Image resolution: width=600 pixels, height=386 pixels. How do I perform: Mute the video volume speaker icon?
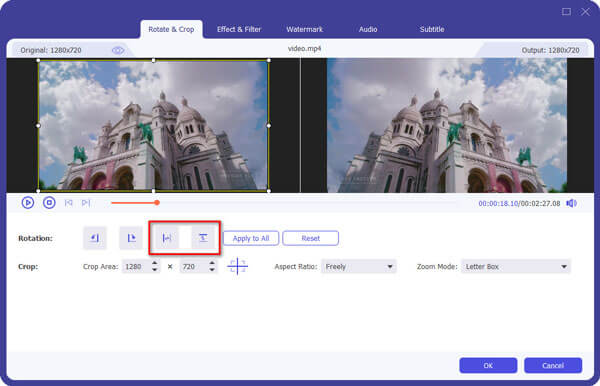coord(571,203)
